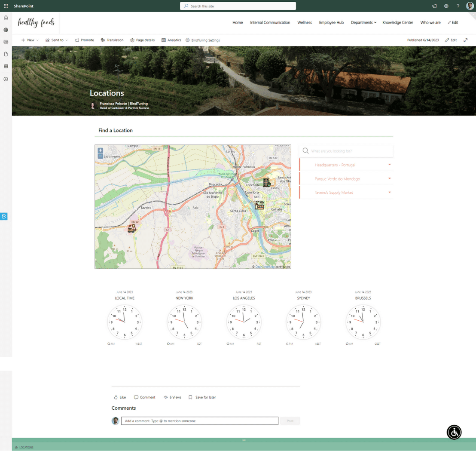This screenshot has width=476, height=451.
Task: Click the healthy foods site logo
Action: 36,23
